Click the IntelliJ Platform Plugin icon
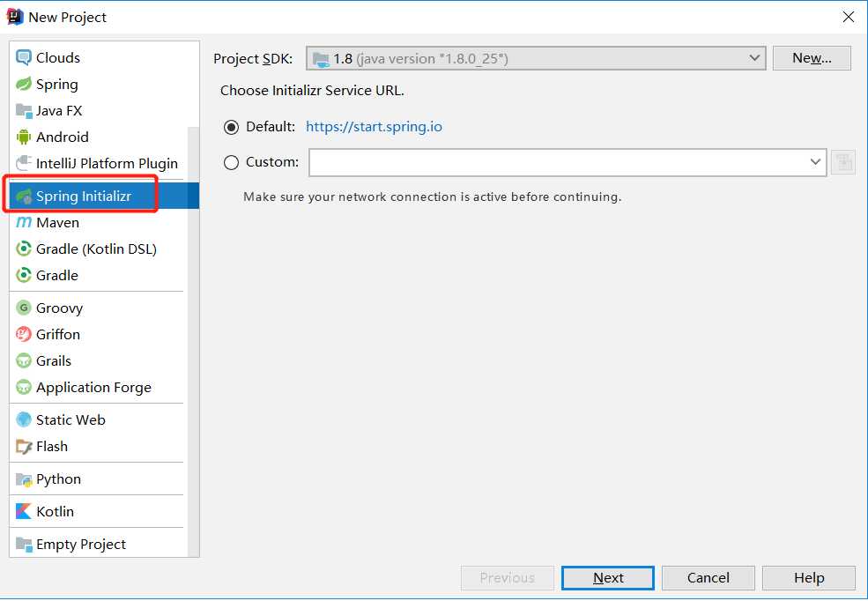Viewport: 868px width, 601px height. pyautogui.click(x=23, y=163)
